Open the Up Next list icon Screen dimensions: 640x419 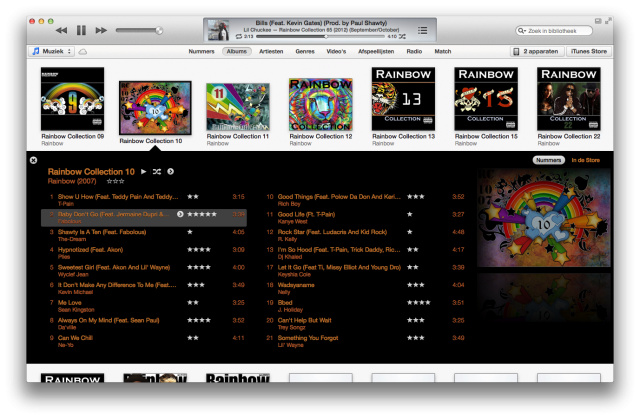pos(422,30)
